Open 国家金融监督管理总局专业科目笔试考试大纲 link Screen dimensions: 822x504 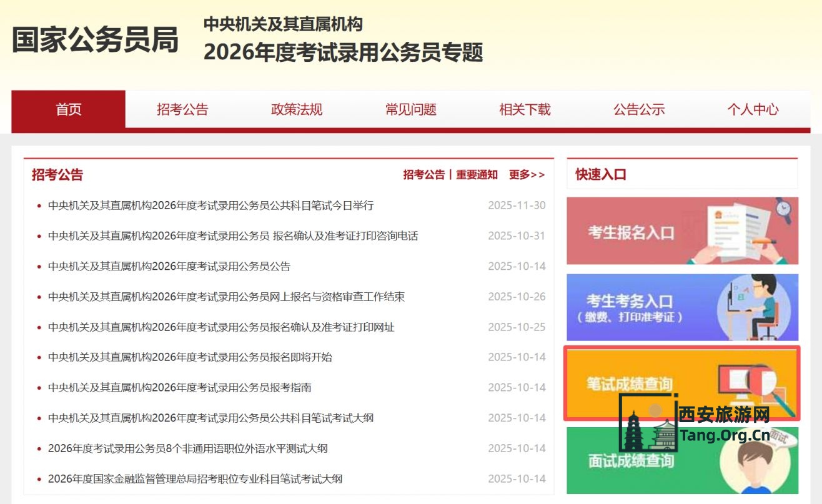click(195, 479)
